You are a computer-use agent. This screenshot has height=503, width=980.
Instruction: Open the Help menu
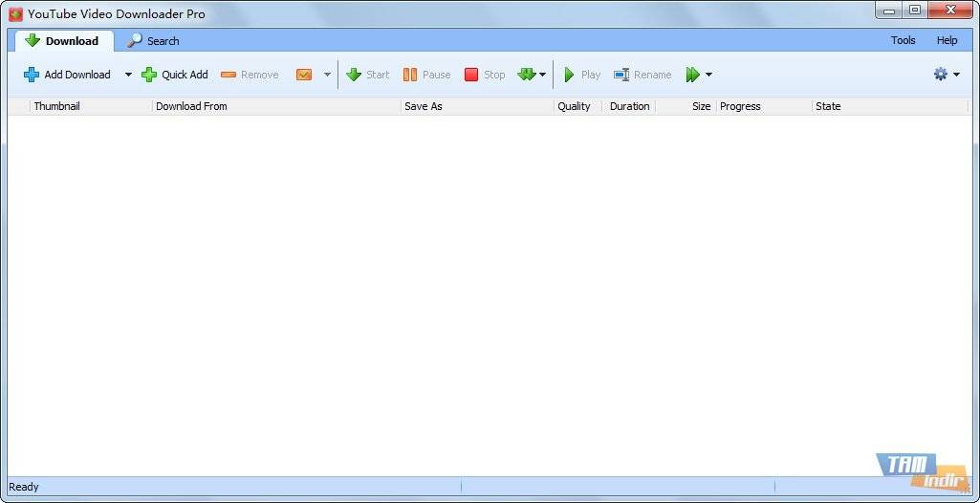[947, 40]
